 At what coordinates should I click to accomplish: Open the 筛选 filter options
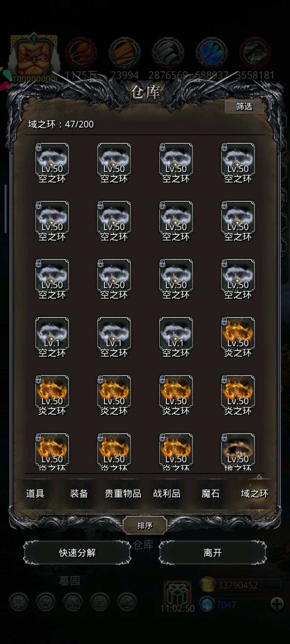(244, 107)
